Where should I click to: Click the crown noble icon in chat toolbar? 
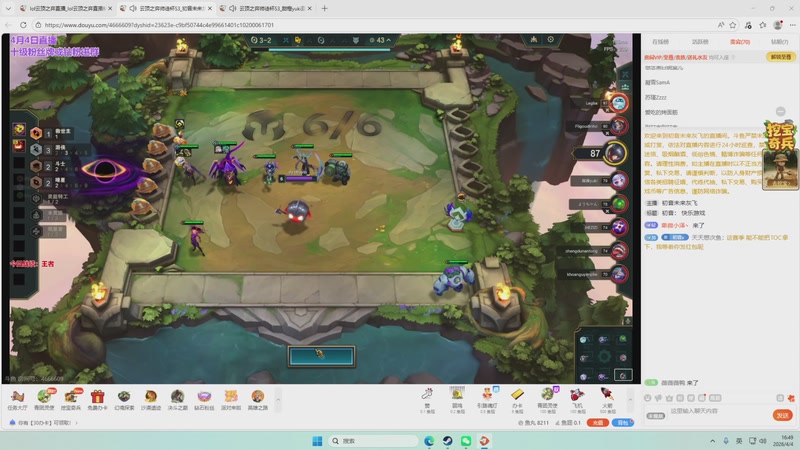669,398
